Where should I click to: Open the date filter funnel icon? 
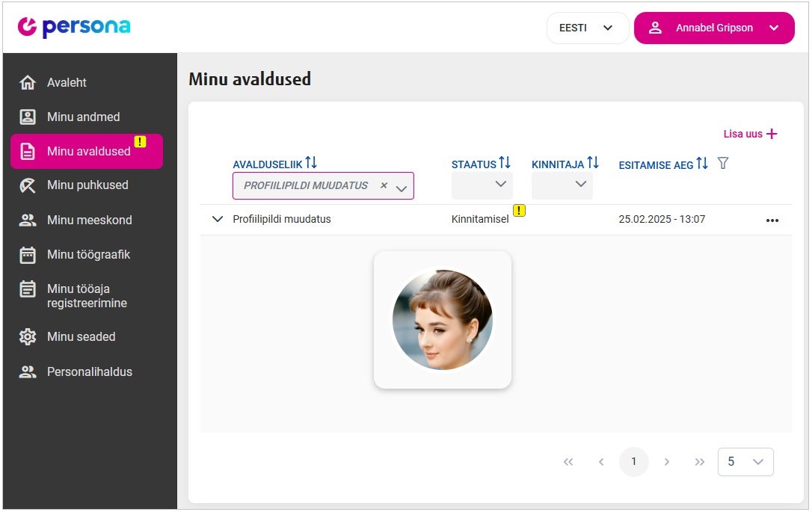(724, 164)
